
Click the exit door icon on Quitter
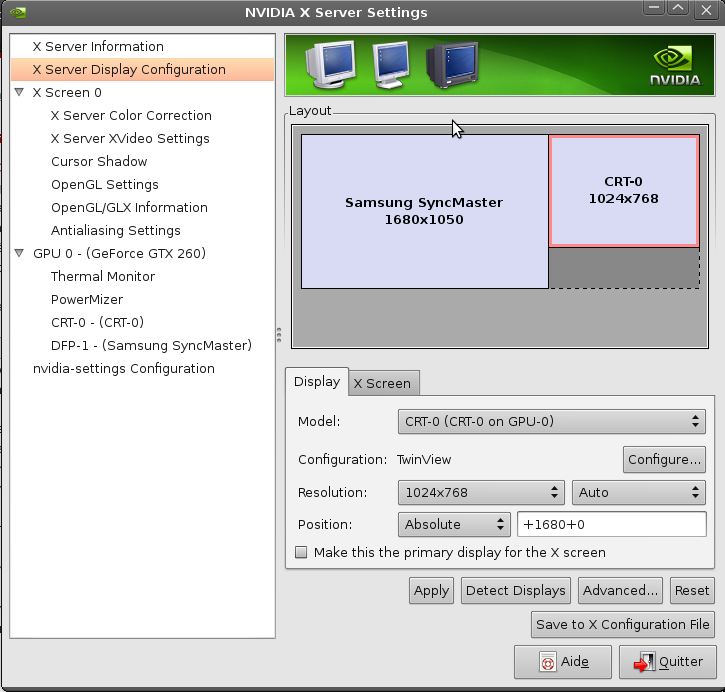pyautogui.click(x=645, y=662)
